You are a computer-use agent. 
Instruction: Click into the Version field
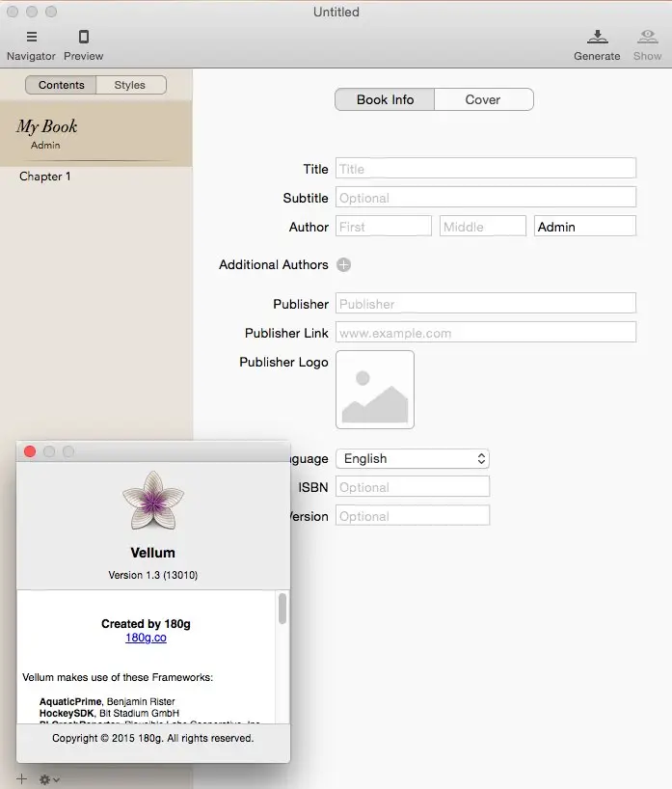click(x=413, y=516)
